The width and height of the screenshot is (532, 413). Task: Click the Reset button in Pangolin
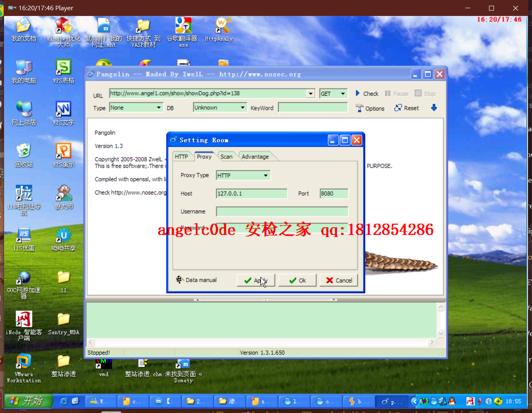tap(406, 108)
